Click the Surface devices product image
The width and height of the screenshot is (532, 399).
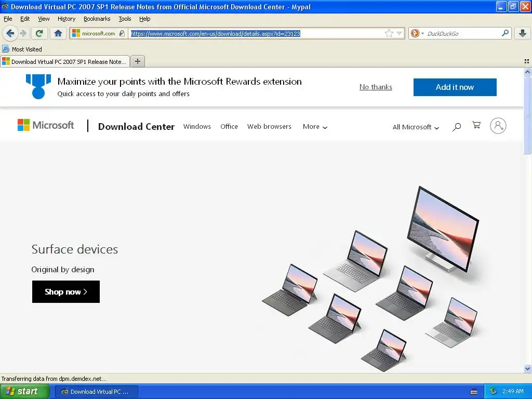371,279
